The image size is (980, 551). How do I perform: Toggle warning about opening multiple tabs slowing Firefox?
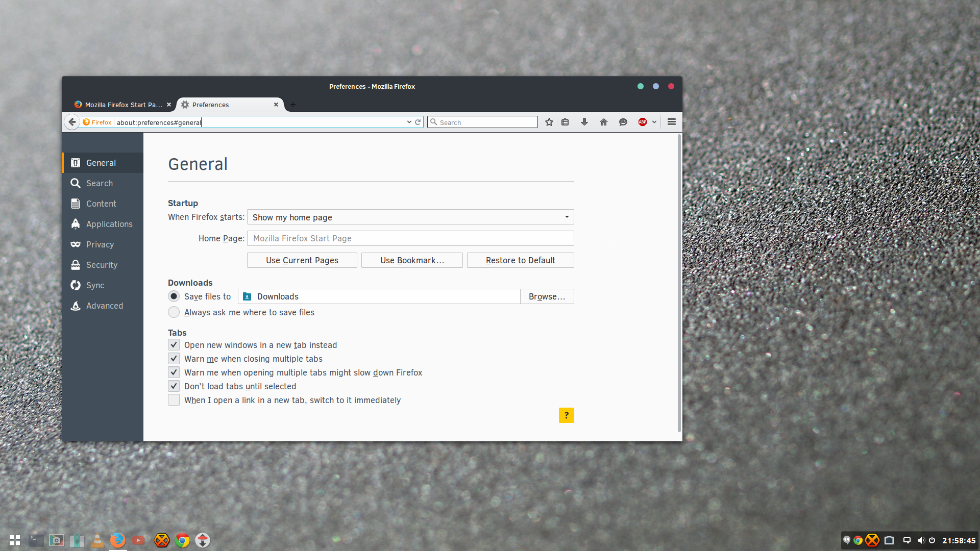click(174, 372)
